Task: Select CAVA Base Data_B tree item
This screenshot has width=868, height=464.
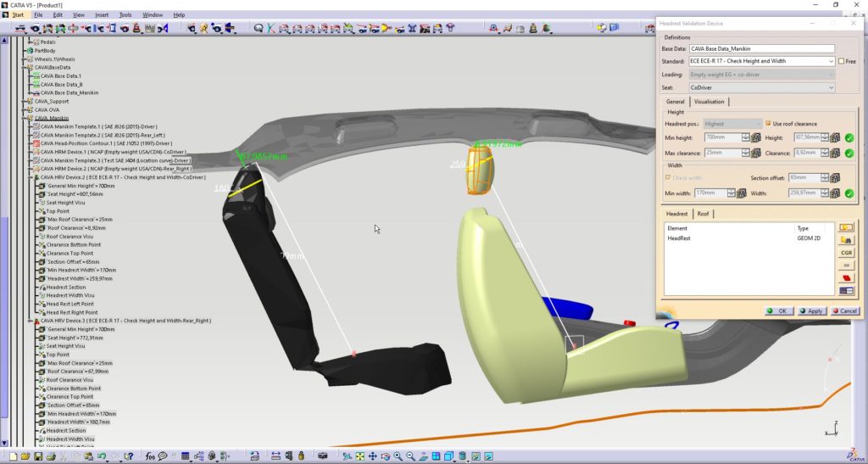Action: coord(58,85)
